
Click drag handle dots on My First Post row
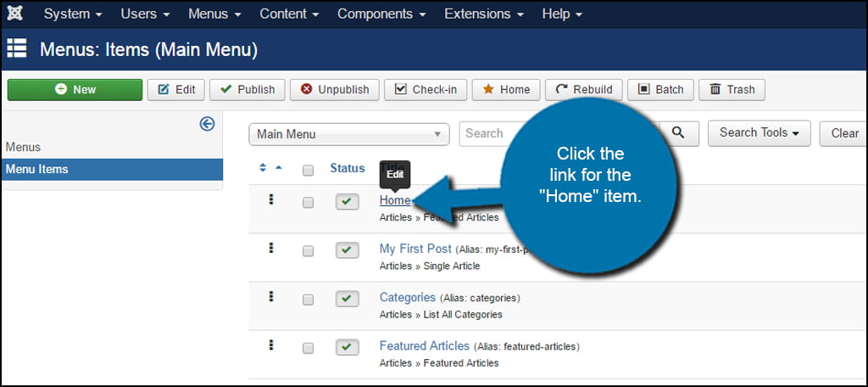tap(270, 248)
